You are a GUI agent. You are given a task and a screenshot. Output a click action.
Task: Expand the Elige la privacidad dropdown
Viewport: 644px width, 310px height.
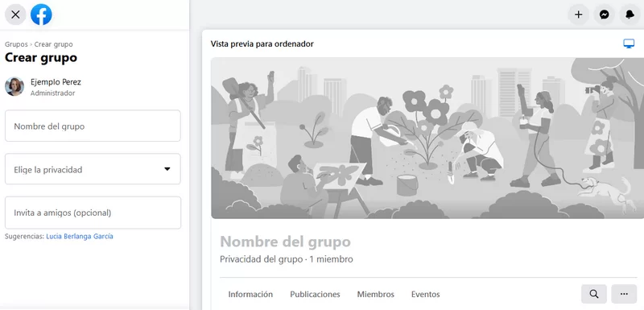(93, 169)
